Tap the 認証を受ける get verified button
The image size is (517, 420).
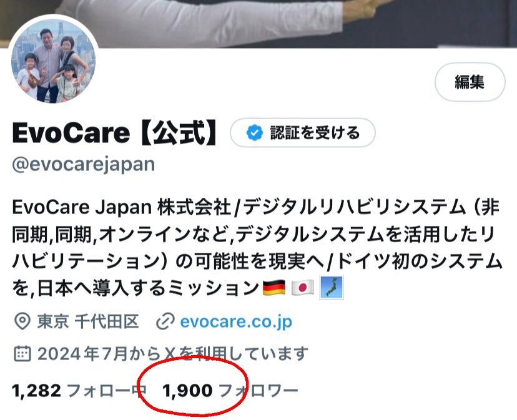(302, 132)
